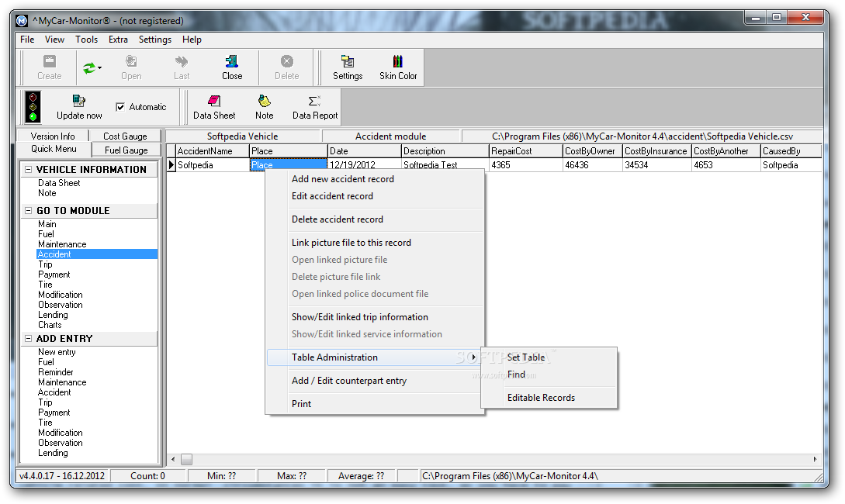Click the scrollbar right arrow

pyautogui.click(x=815, y=459)
